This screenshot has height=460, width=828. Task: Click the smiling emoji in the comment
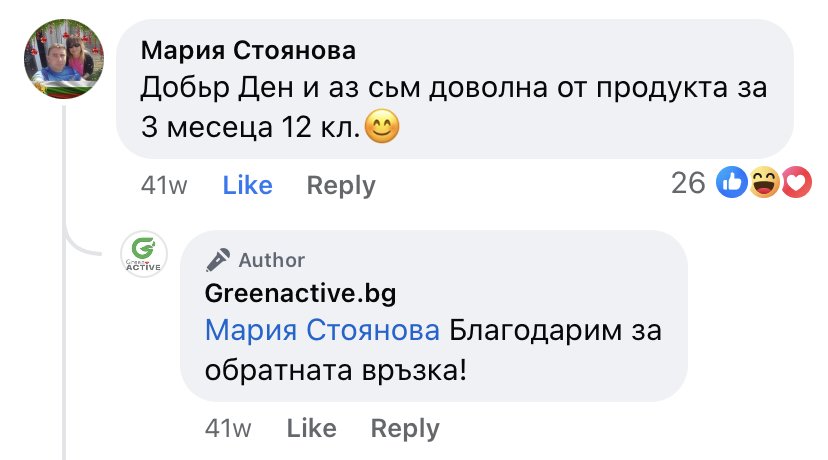pos(382,126)
